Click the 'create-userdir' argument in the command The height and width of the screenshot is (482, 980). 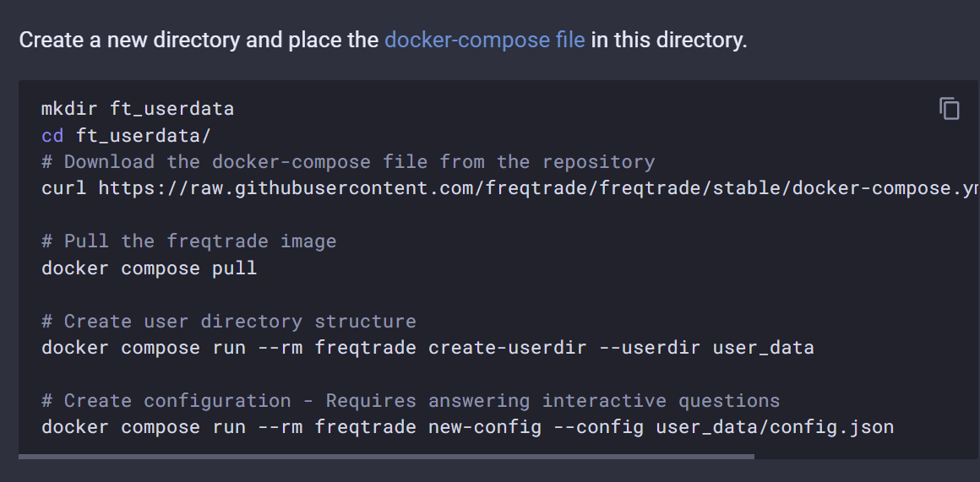(x=508, y=347)
